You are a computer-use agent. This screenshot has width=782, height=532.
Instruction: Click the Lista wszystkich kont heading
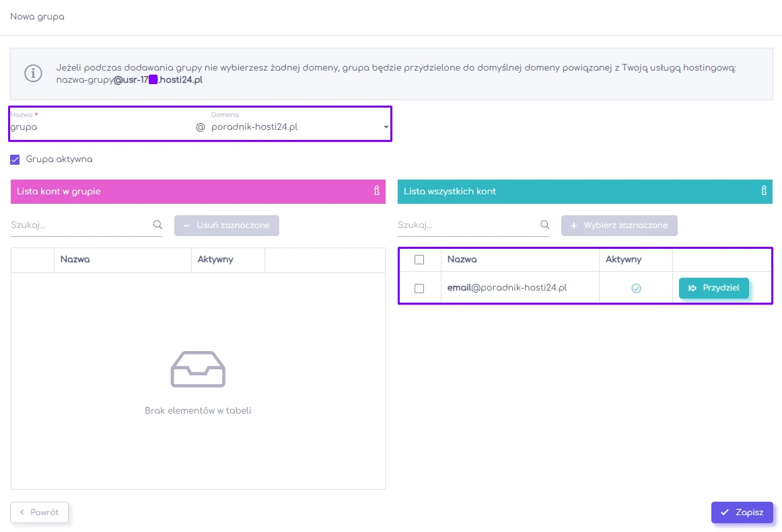pos(450,192)
